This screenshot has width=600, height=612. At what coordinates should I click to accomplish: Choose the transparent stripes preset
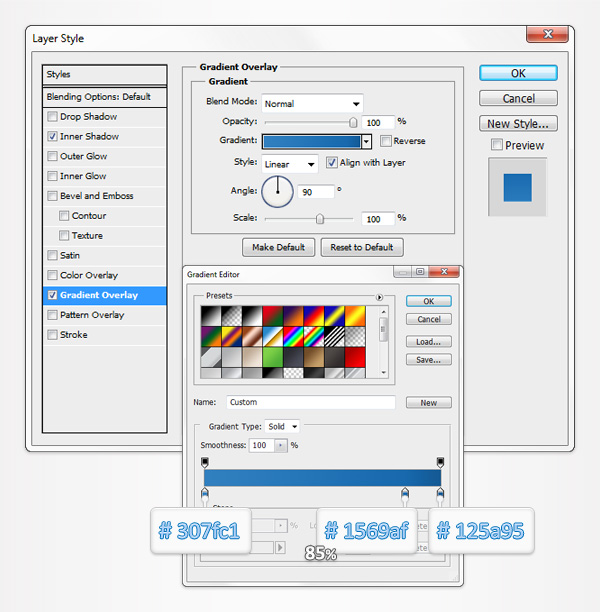pos(335,336)
